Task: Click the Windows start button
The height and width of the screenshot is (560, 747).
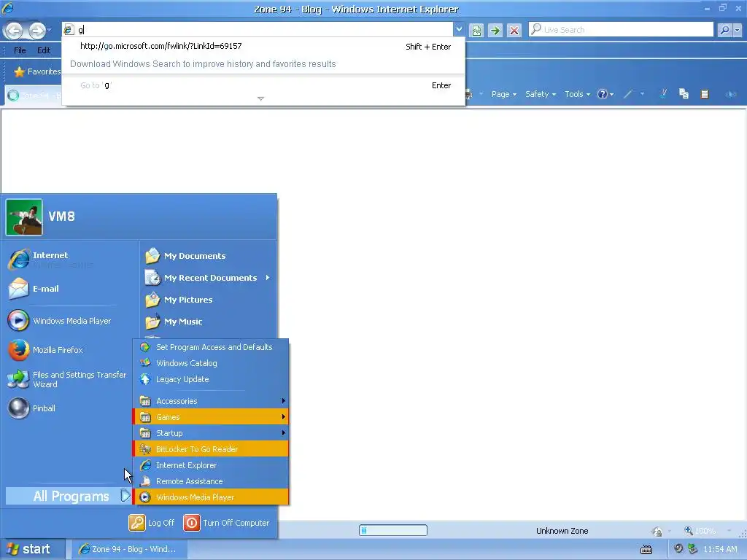Action: click(x=32, y=549)
